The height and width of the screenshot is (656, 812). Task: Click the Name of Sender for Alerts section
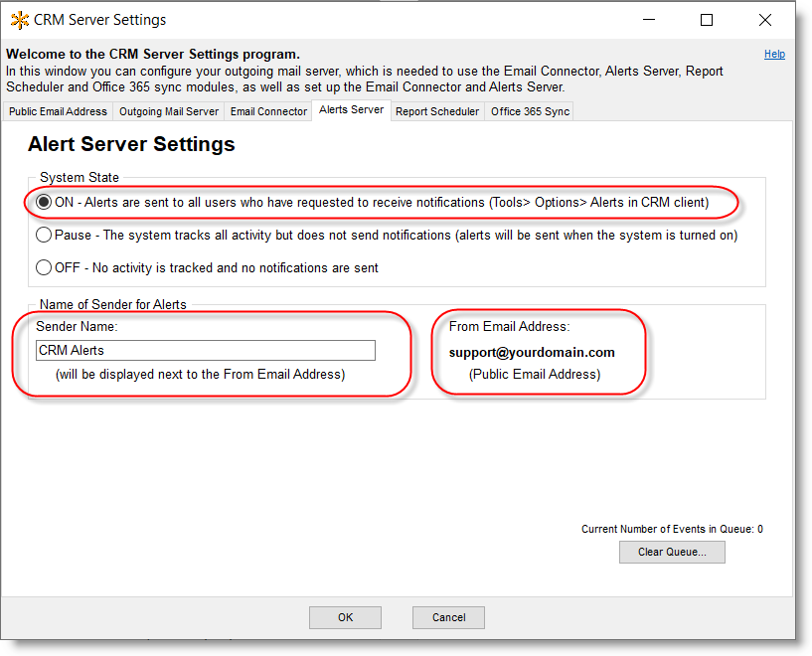tap(112, 304)
